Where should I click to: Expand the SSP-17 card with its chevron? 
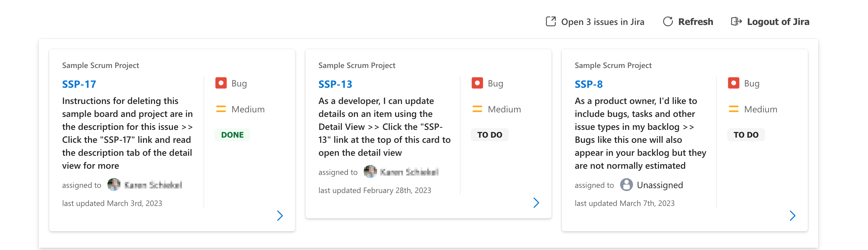pyautogui.click(x=280, y=216)
